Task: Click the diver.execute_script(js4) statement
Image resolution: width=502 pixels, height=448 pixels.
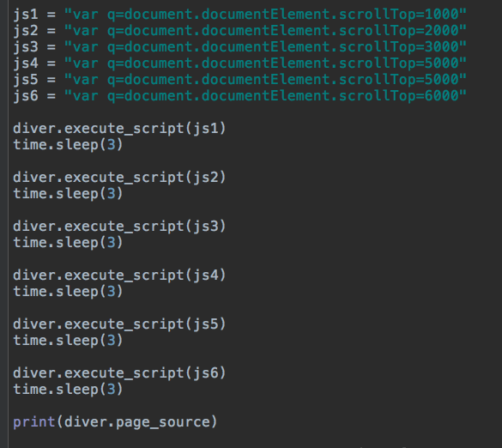Action: (119, 275)
